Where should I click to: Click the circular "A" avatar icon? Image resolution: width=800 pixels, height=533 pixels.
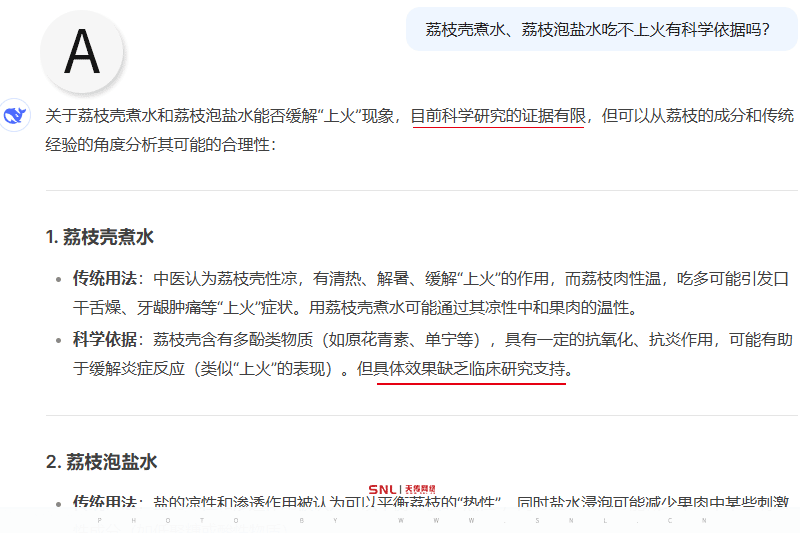pyautogui.click(x=82, y=52)
